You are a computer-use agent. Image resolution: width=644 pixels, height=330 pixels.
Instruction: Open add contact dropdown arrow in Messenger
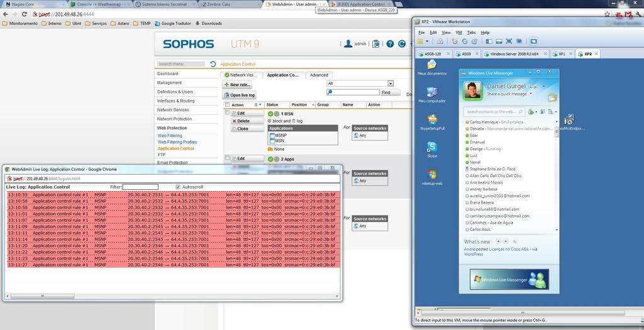536,112
